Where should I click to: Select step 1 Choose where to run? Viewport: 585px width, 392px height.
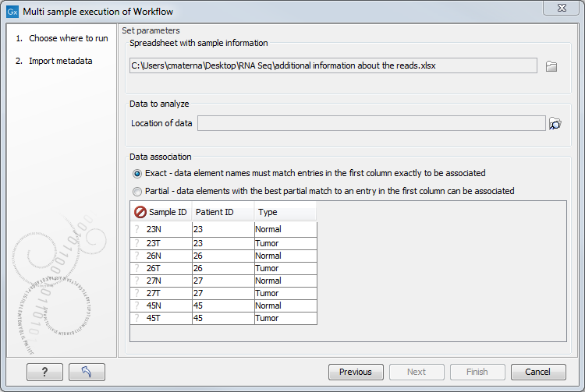[x=62, y=38]
